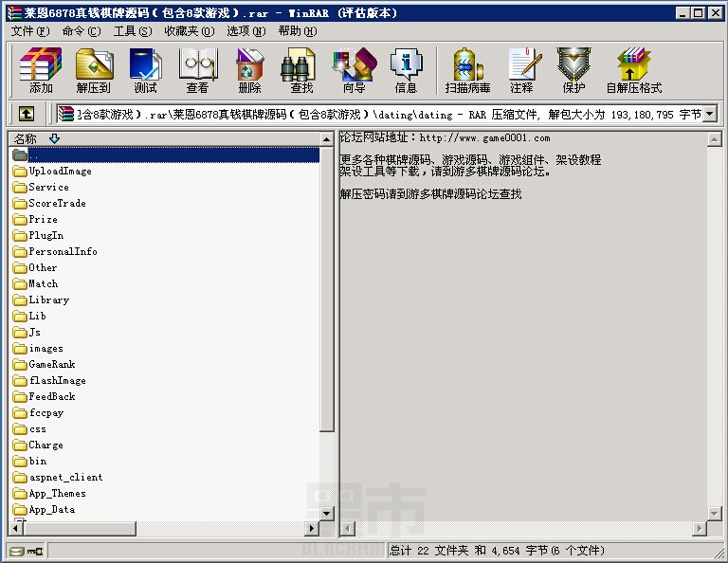The image size is (728, 563).
Task: Select the aspnet_client folder
Action: click(x=58, y=477)
